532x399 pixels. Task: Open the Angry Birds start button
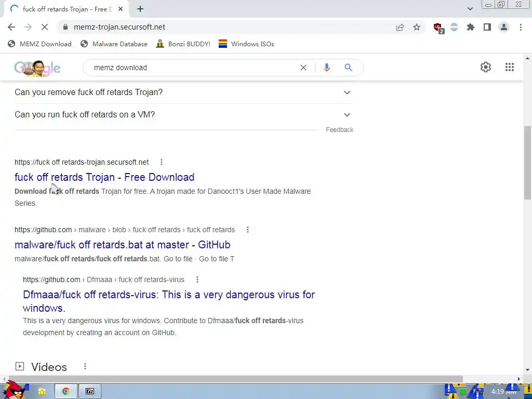coord(14,390)
